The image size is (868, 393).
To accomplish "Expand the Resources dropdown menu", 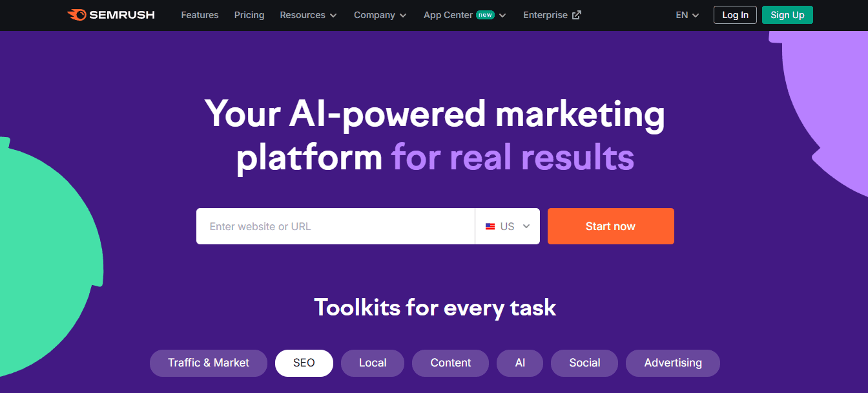I will coord(308,15).
